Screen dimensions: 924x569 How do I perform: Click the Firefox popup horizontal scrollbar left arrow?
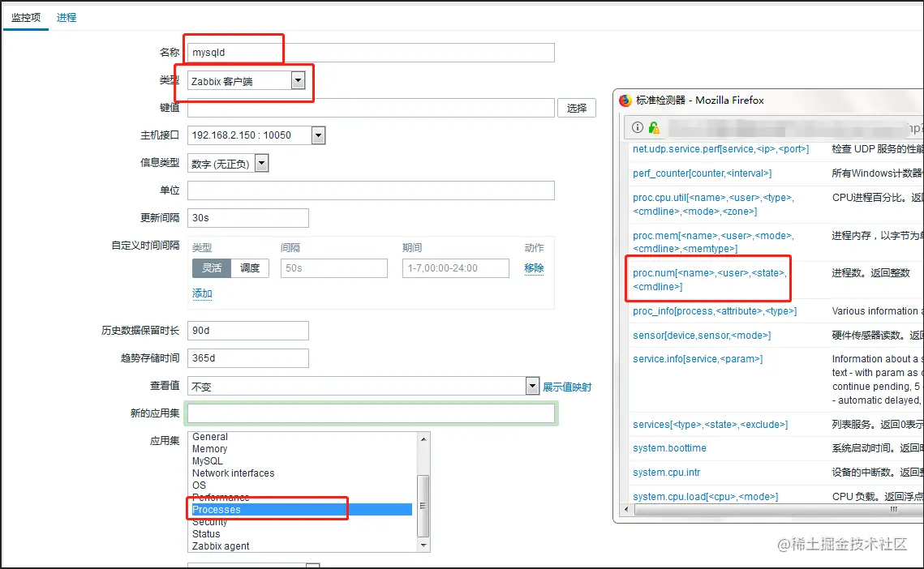pos(626,510)
